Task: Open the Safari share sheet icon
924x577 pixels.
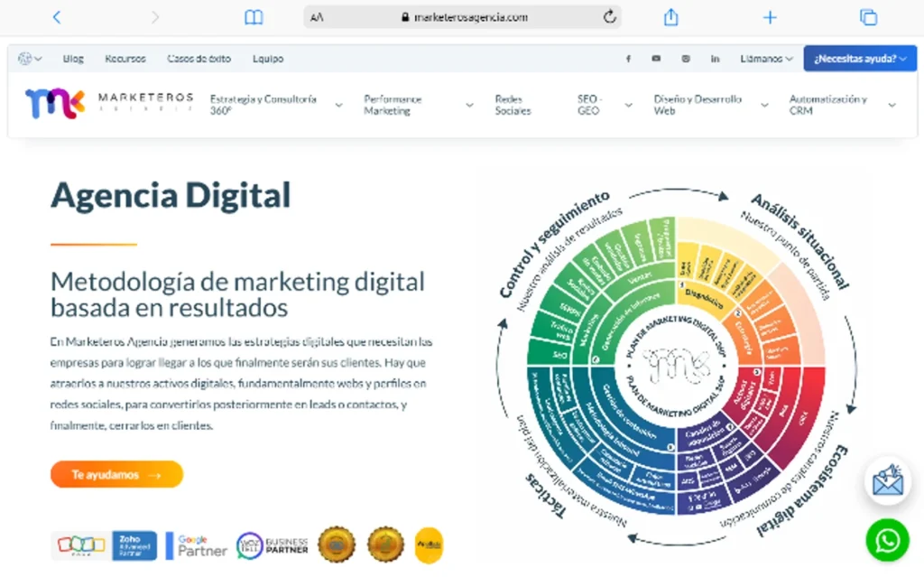Action: 670,16
